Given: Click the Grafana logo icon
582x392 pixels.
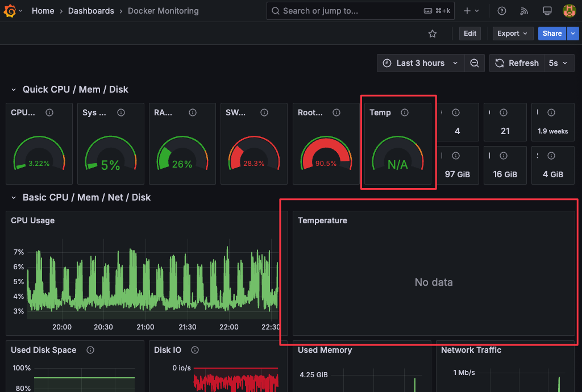Looking at the screenshot, I should (10, 11).
